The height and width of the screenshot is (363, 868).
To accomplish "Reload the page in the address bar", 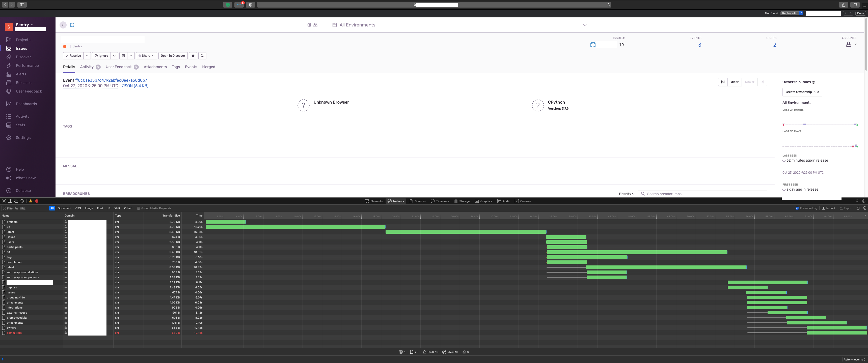I will click(x=608, y=5).
